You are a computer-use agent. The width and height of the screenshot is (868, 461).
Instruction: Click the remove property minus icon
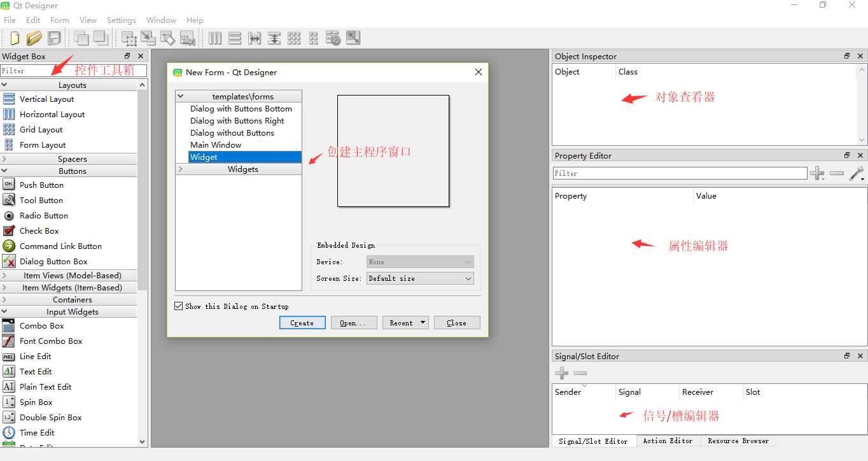[x=837, y=173]
